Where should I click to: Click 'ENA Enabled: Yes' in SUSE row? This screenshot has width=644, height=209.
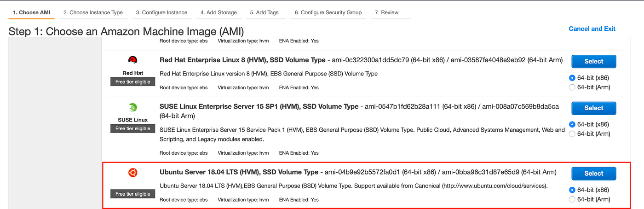coord(299,153)
